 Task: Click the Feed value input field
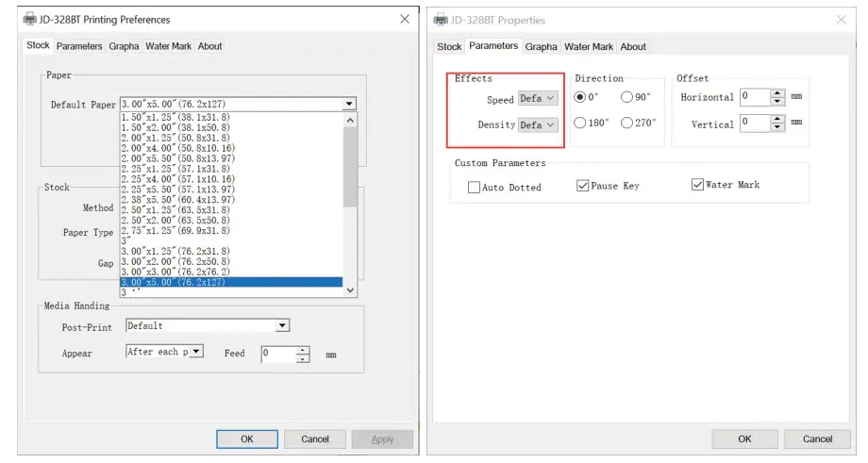pos(278,354)
